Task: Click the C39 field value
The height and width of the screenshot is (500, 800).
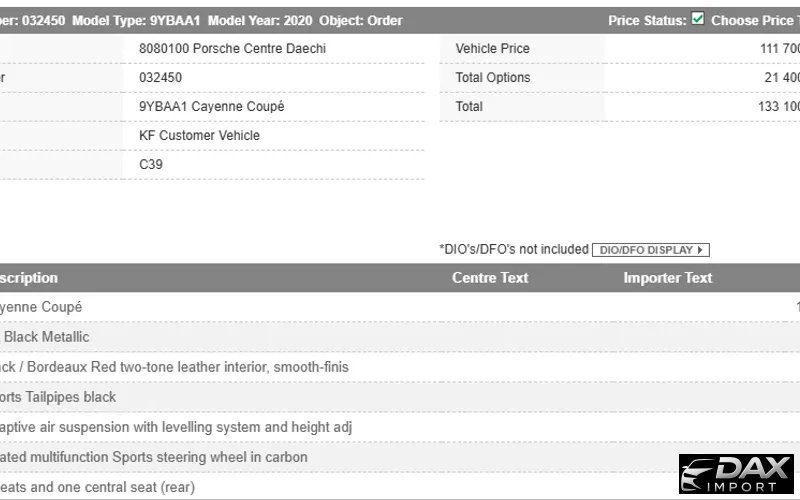Action: tap(151, 164)
